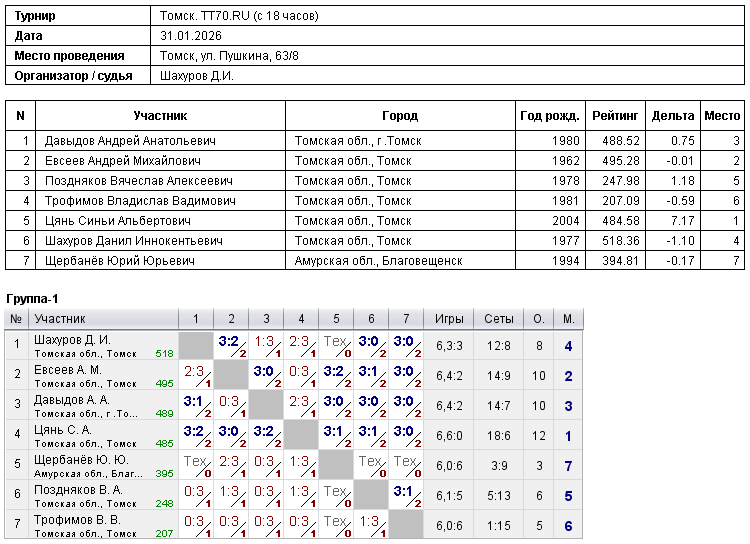Click the Группа-1 heading
Viewport: 750px width, 544px height.
[33, 299]
